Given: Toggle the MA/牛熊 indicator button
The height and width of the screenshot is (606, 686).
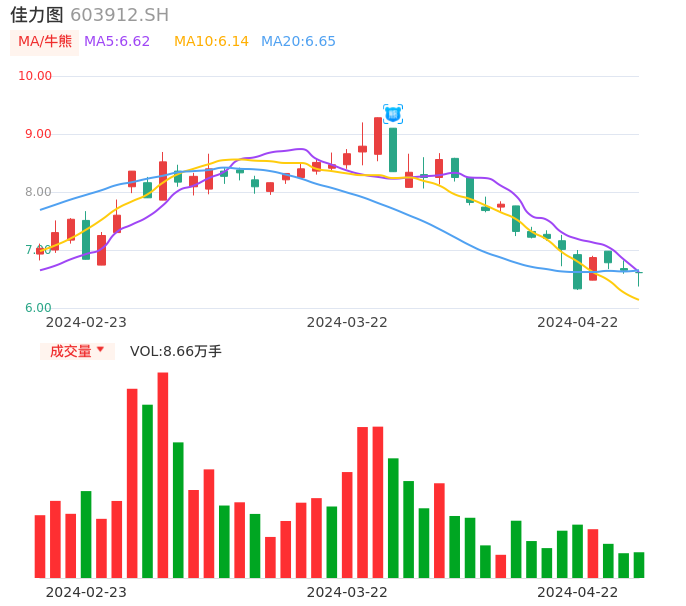Looking at the screenshot, I should [45, 42].
